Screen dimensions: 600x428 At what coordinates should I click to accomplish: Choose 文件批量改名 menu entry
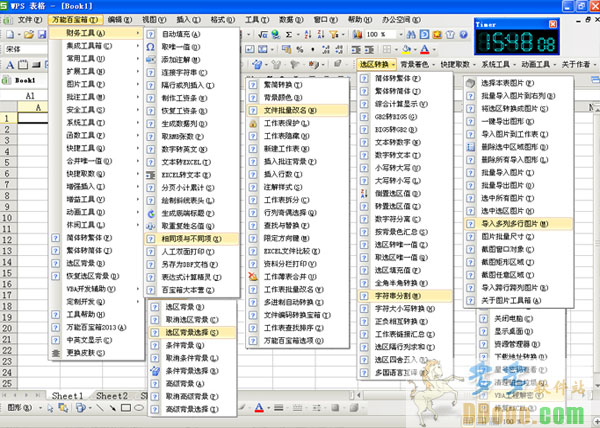click(297, 111)
